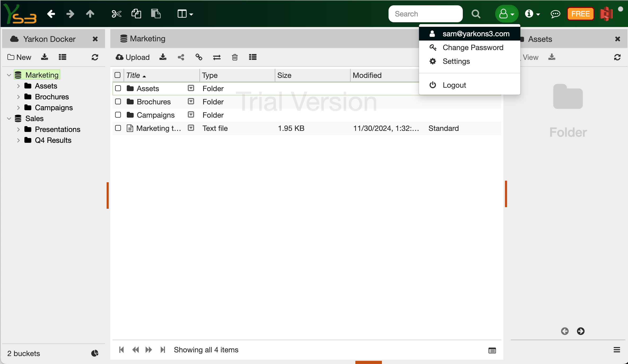Click the orange FREE badge button
This screenshot has height=364, width=628.
(x=580, y=14)
